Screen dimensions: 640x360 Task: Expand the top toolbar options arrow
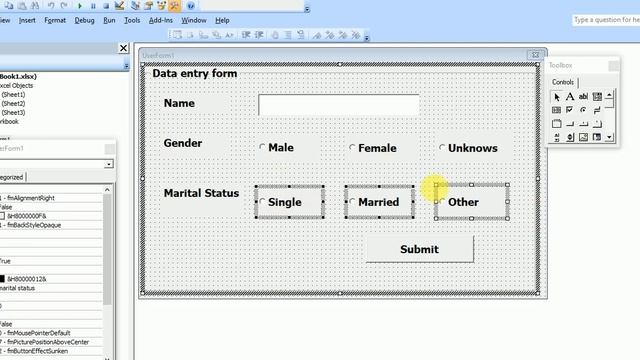tap(307, 9)
